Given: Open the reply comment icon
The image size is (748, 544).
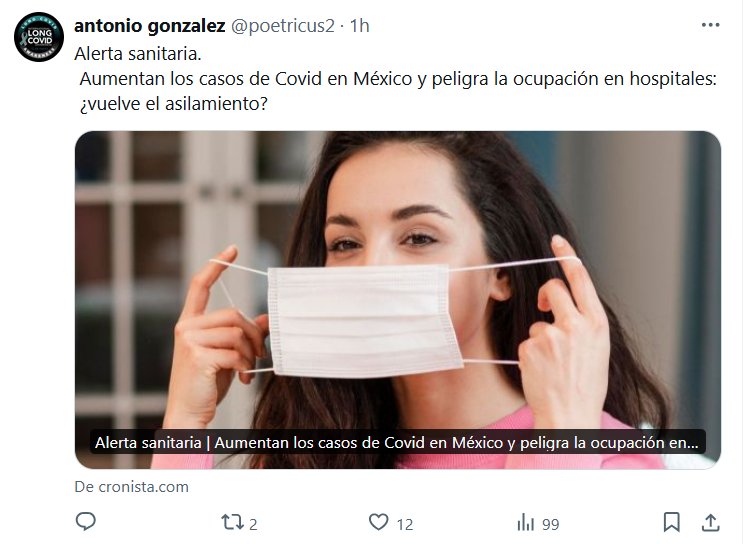Looking at the screenshot, I should [x=86, y=522].
